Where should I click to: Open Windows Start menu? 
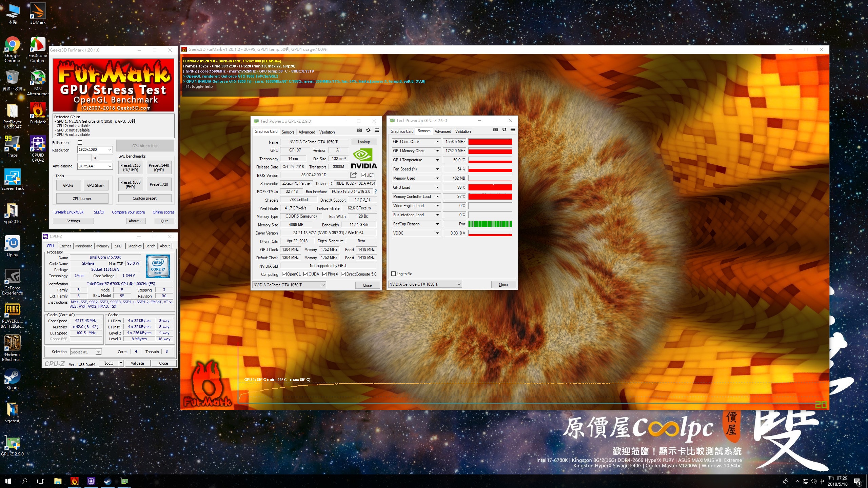pos(8,481)
